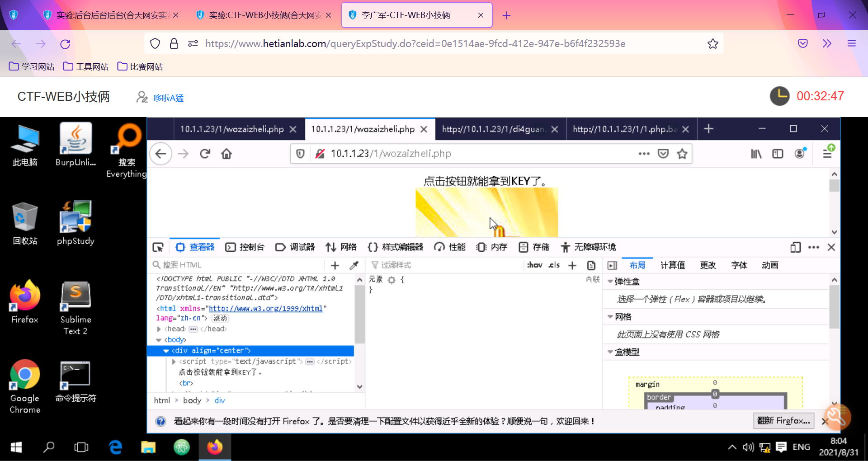Screen dimensions: 868x461
Task: Toggle the devtools sidebar pane button
Action: (613, 265)
